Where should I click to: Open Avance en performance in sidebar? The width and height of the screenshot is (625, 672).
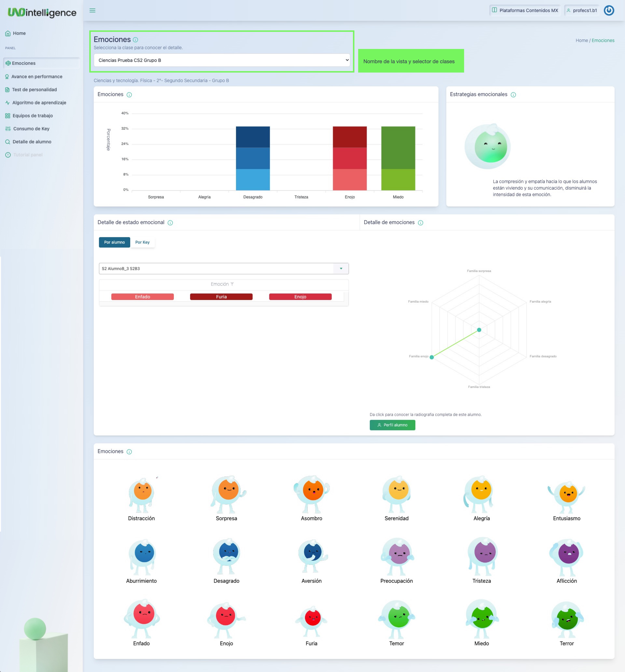(x=36, y=77)
